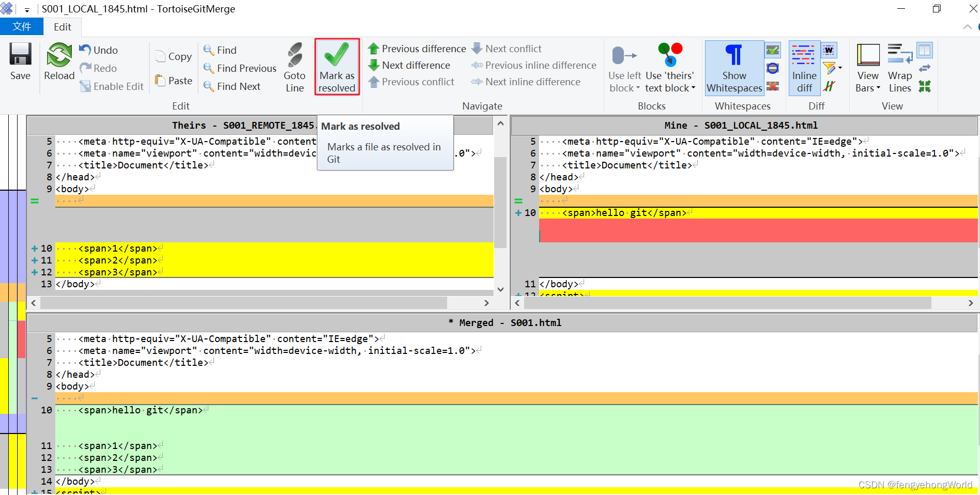The image size is (980, 495).
Task: Open the 文件 file menu
Action: 21,27
